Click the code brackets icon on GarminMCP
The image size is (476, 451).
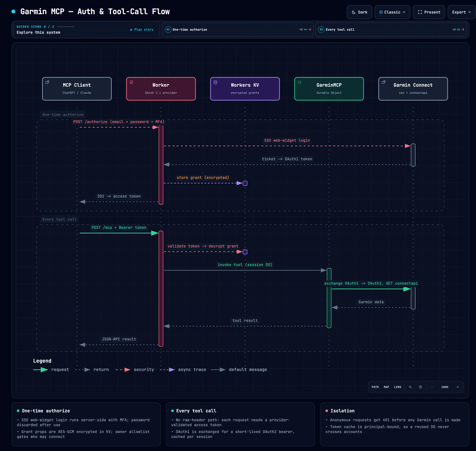pyautogui.click(x=299, y=82)
